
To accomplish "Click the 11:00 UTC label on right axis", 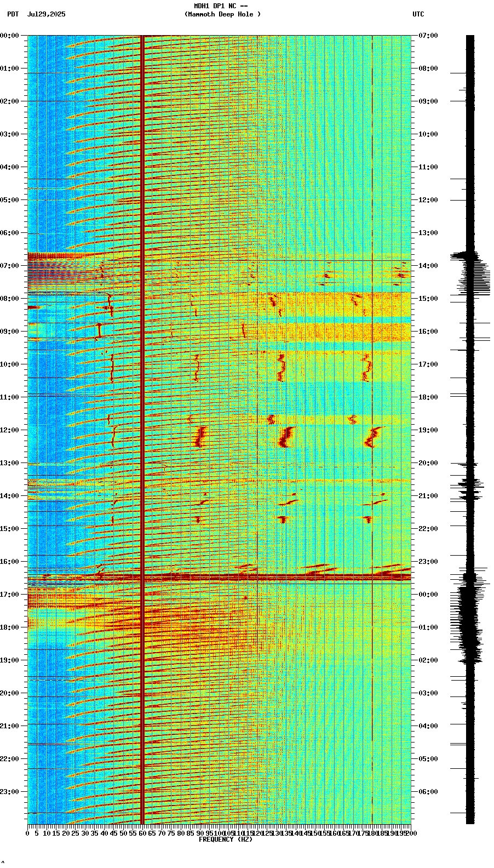I will (x=428, y=167).
